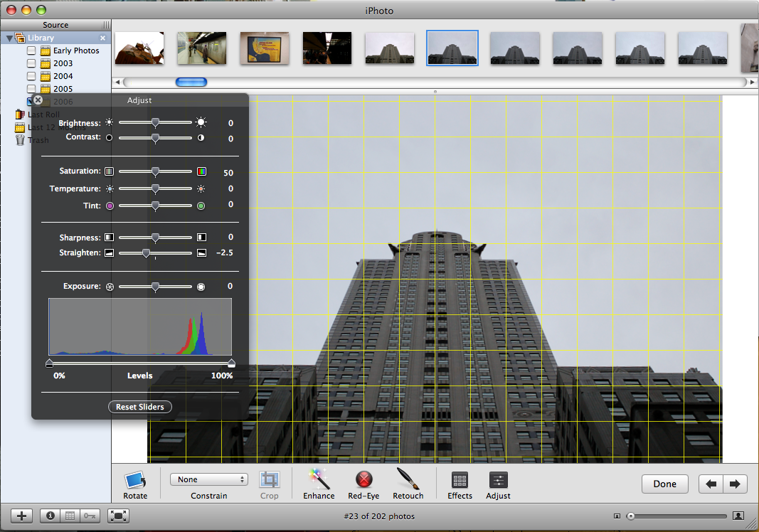The width and height of the screenshot is (759, 532).
Task: Adjust the Exposure slider
Action: coord(155,287)
